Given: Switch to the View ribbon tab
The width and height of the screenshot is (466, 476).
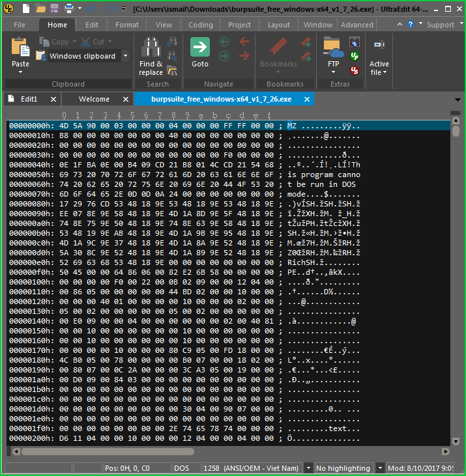Looking at the screenshot, I should pos(164,25).
